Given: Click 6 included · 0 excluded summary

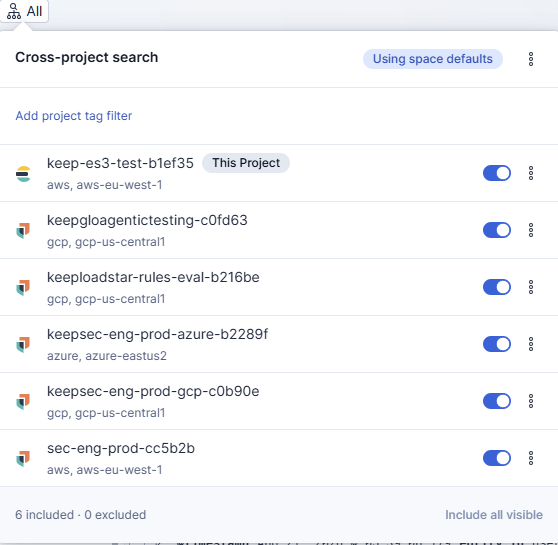Looking at the screenshot, I should (x=81, y=515).
